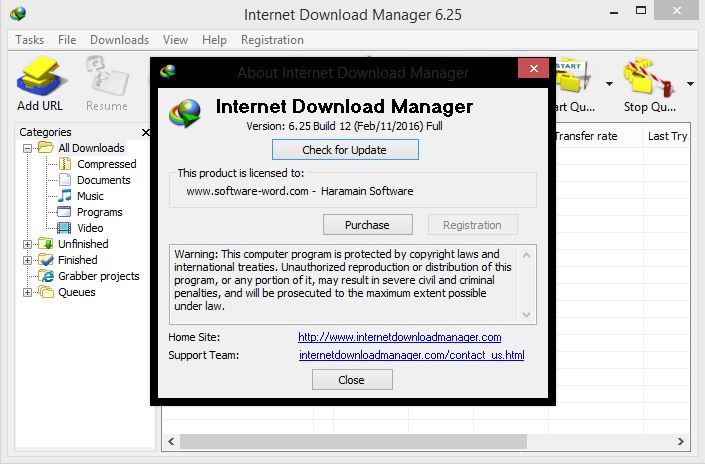This screenshot has width=705, height=464.
Task: Open the Registration menu
Action: (272, 40)
